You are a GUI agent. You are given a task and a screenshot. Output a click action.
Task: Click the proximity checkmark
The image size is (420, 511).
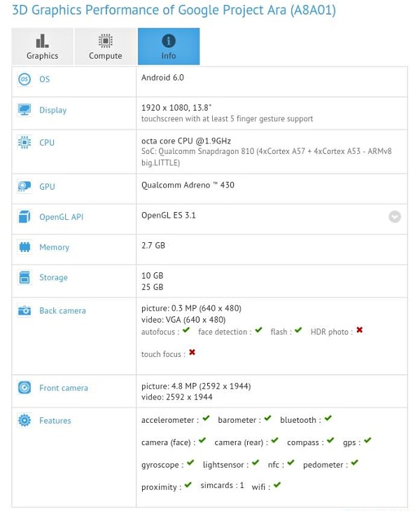click(x=188, y=485)
